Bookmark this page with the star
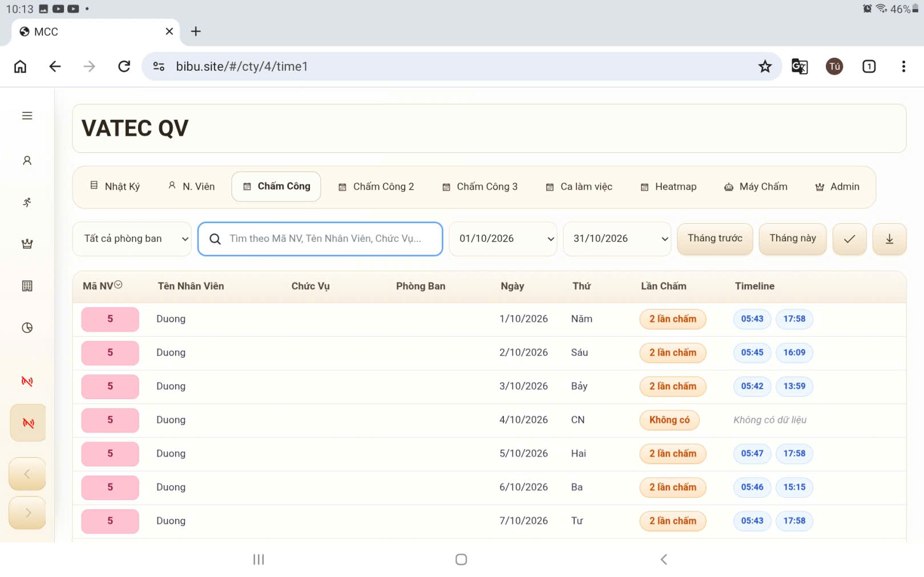The height and width of the screenshot is (577, 924). coord(765,66)
